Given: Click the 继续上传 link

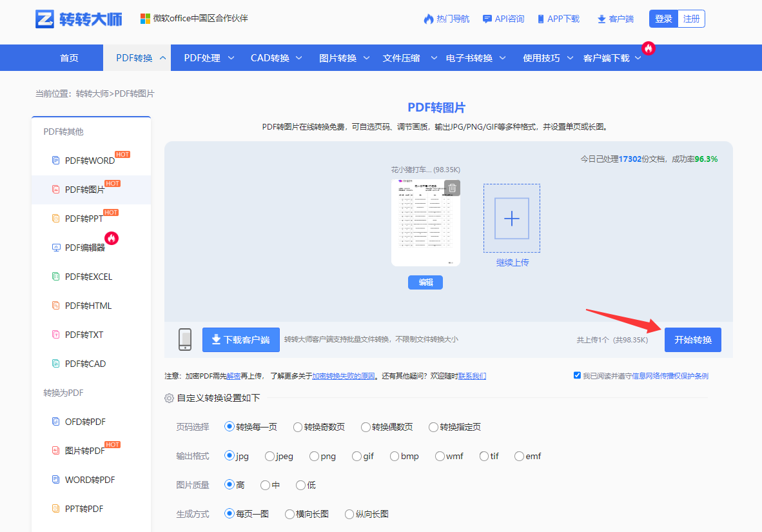Looking at the screenshot, I should click(513, 262).
